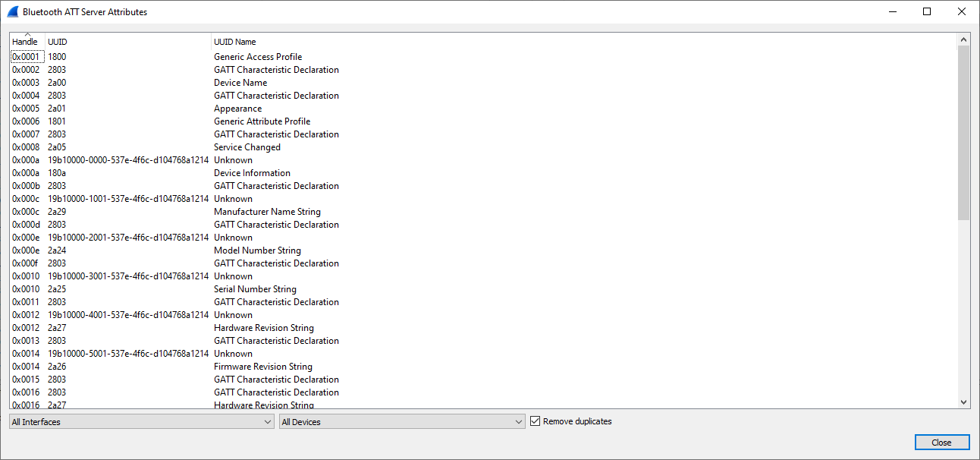The height and width of the screenshot is (460, 980).
Task: Click UUID 19b10000-2001-537e-4f6c-d104768a1214
Action: [x=128, y=238]
